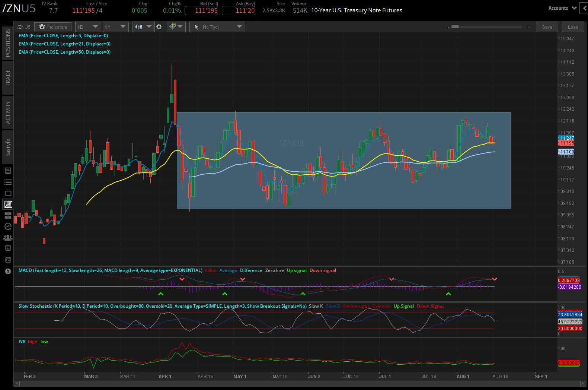Select the chart view sidebar icon
Screen dimensions: 588x390
click(x=8, y=204)
